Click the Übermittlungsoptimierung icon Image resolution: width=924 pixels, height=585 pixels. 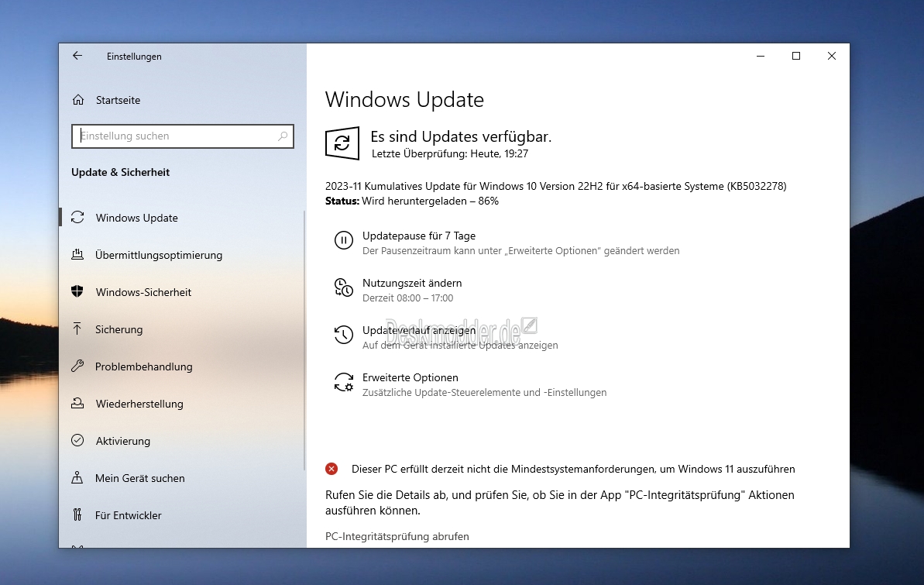pyautogui.click(x=77, y=255)
